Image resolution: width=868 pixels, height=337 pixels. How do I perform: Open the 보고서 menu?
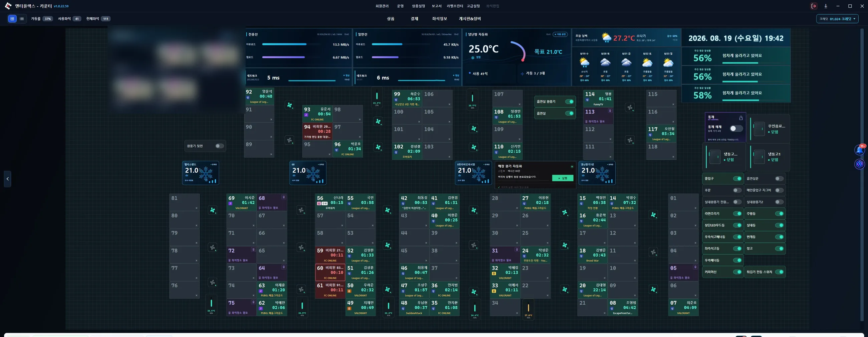point(436,6)
